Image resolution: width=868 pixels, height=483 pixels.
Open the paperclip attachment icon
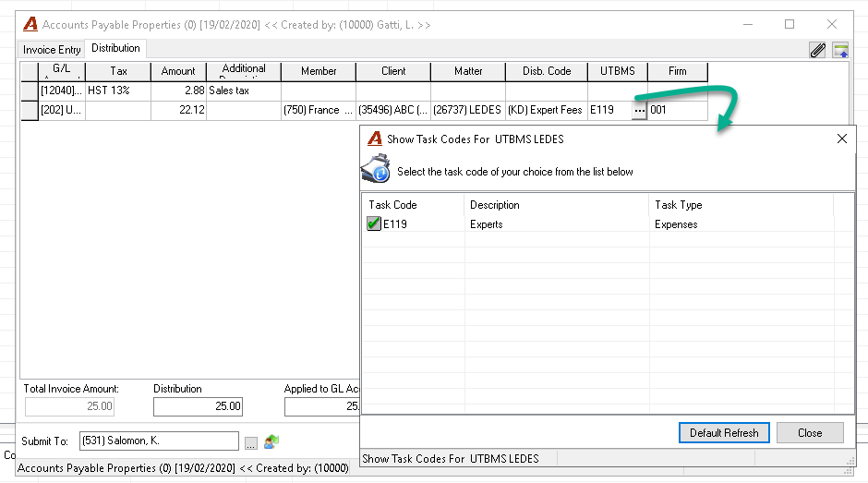click(x=817, y=51)
